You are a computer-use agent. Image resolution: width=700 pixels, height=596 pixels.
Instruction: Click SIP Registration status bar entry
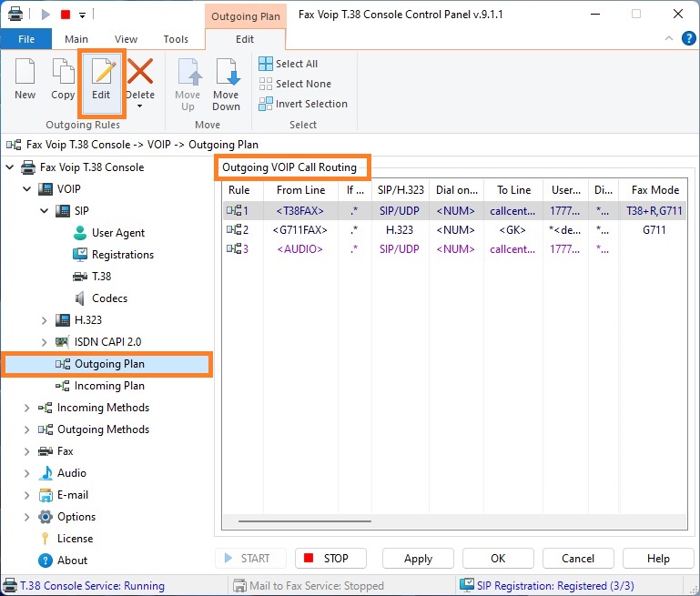(547, 585)
